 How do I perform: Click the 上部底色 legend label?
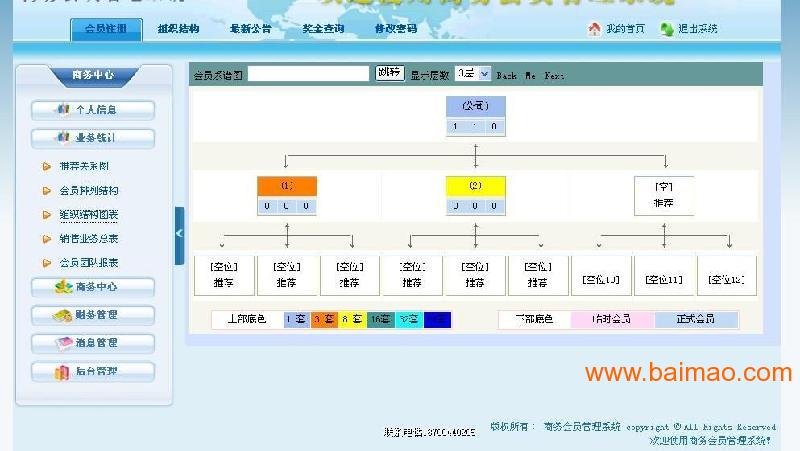[247, 319]
